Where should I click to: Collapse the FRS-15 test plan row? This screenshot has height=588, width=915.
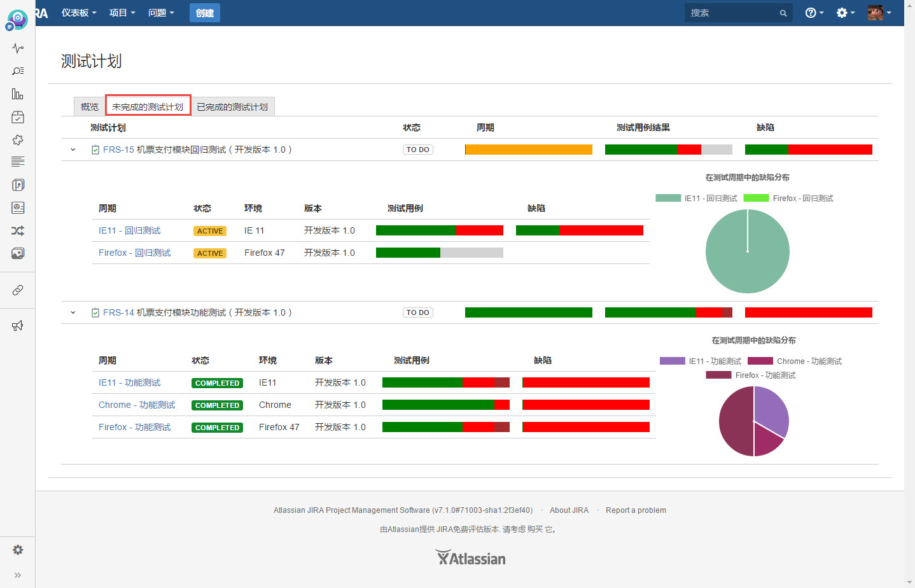click(x=73, y=150)
